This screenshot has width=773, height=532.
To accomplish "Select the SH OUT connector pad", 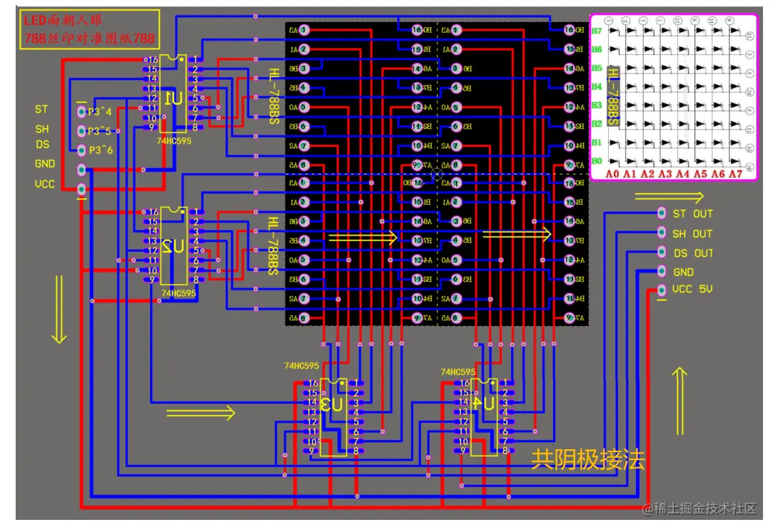I will tap(662, 232).
